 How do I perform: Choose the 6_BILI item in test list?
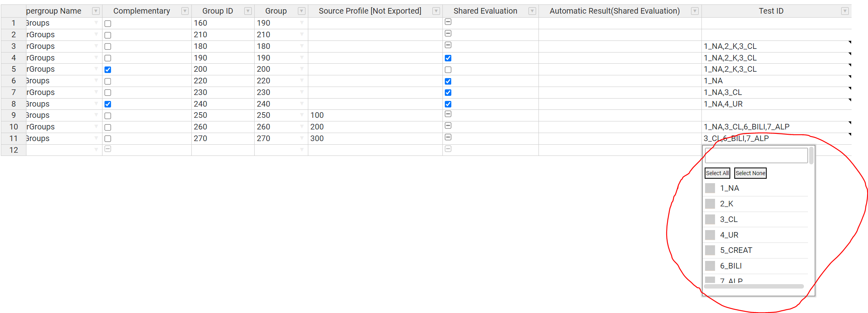[x=710, y=266]
